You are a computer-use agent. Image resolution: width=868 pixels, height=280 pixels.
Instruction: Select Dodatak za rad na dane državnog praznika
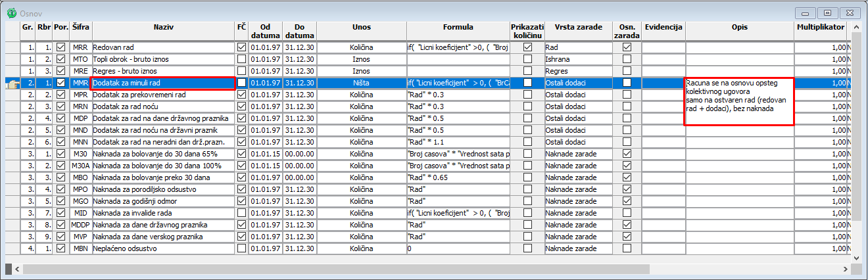(x=164, y=118)
